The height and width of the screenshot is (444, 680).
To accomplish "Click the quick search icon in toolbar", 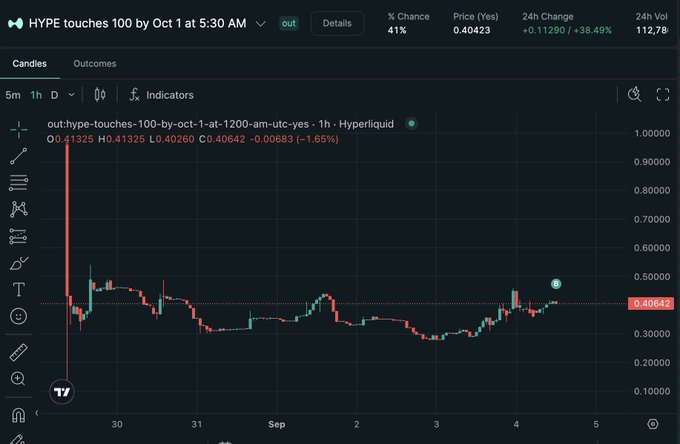I will (634, 94).
